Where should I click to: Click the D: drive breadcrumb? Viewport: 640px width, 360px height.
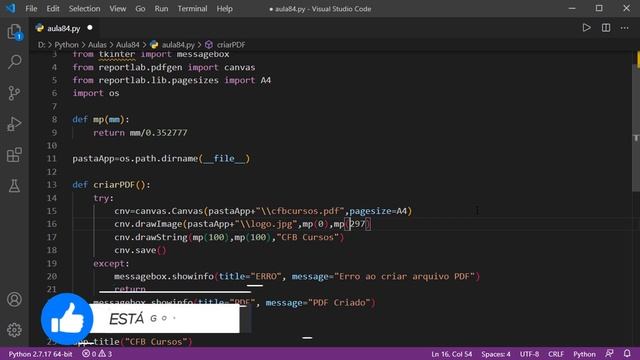pos(42,45)
